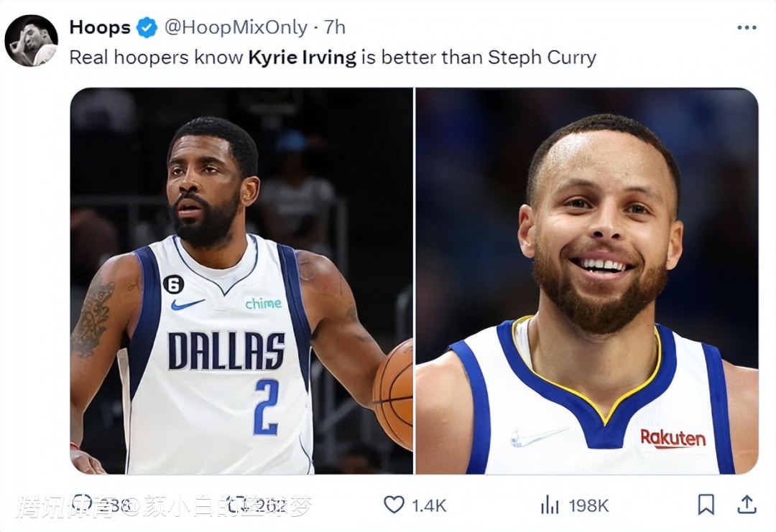776x532 pixels.
Task: Bookmark the tweet using the bookmark icon
Action: [x=707, y=505]
